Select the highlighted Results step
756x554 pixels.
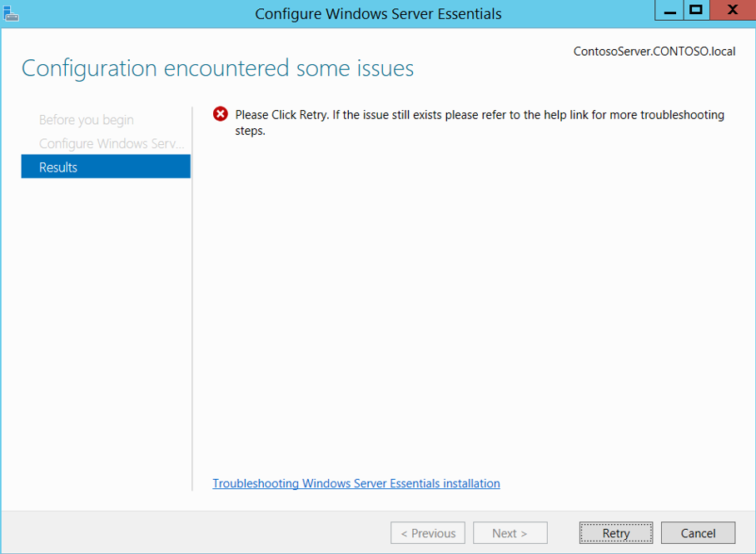[x=106, y=167]
